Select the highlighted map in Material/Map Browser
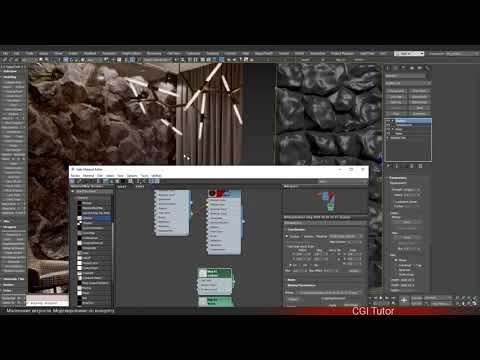The height and width of the screenshot is (360, 480). point(95,218)
